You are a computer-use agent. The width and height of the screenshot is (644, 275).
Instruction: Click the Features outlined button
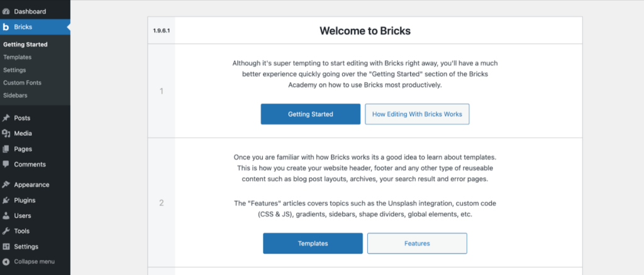coord(418,244)
